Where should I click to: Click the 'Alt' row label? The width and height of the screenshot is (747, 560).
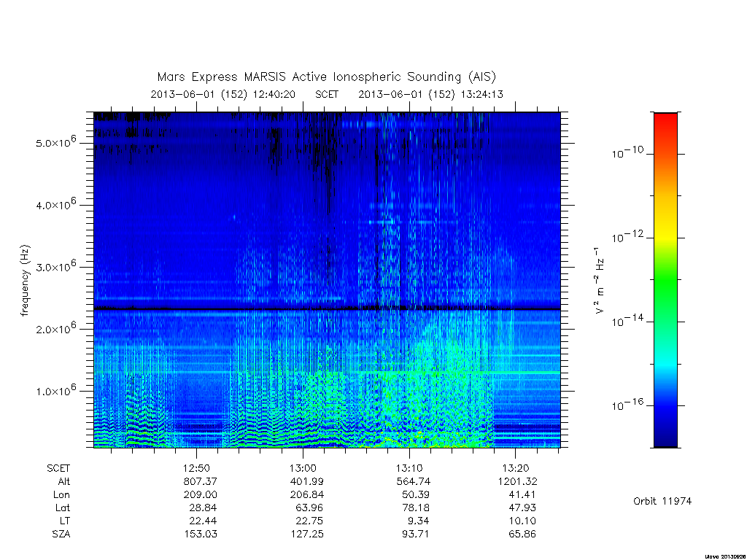click(x=64, y=481)
